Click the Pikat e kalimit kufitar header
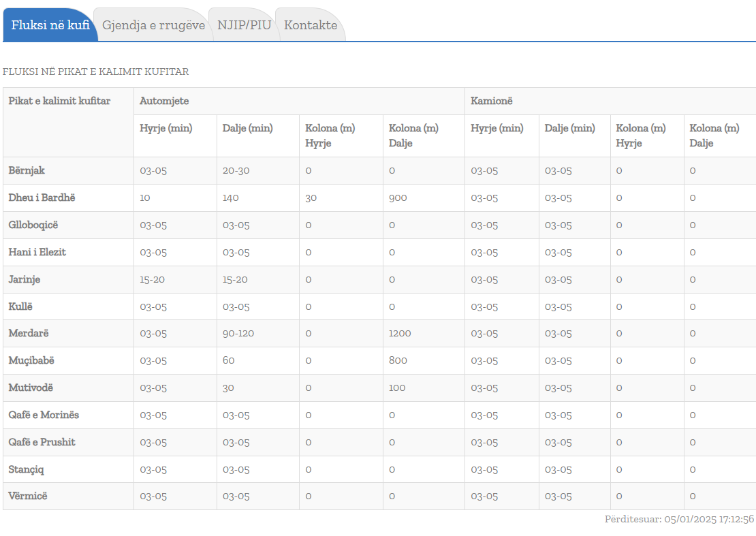This screenshot has width=756, height=536. pos(59,101)
